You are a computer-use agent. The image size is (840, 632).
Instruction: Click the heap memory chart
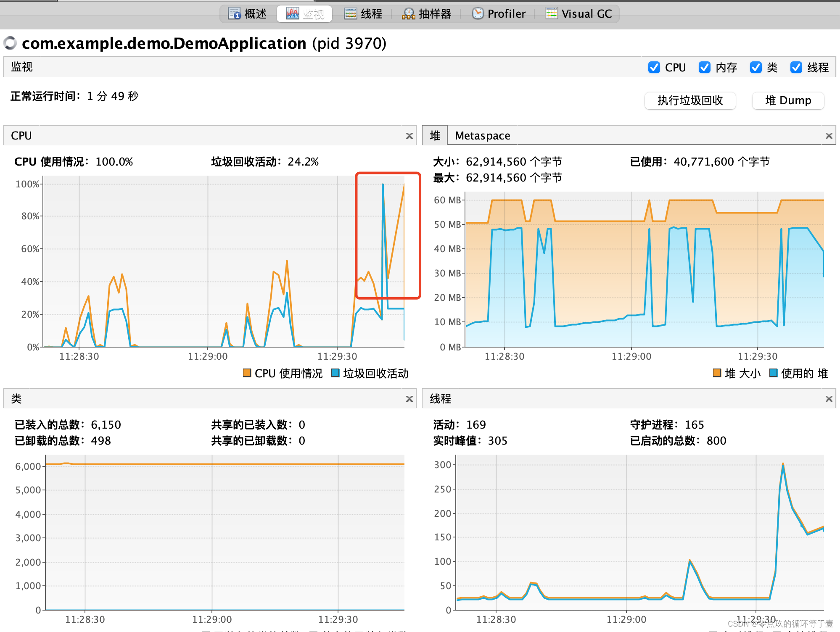(645, 269)
